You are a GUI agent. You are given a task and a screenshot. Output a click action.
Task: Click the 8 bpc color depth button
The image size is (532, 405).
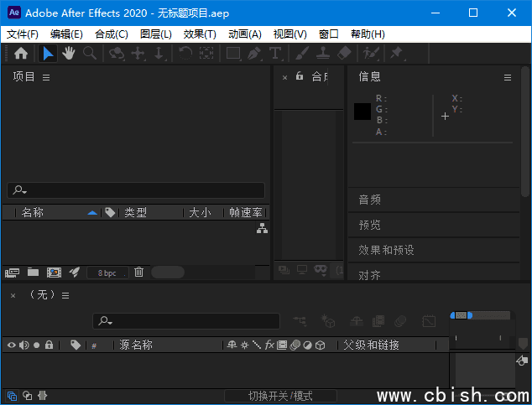click(107, 273)
